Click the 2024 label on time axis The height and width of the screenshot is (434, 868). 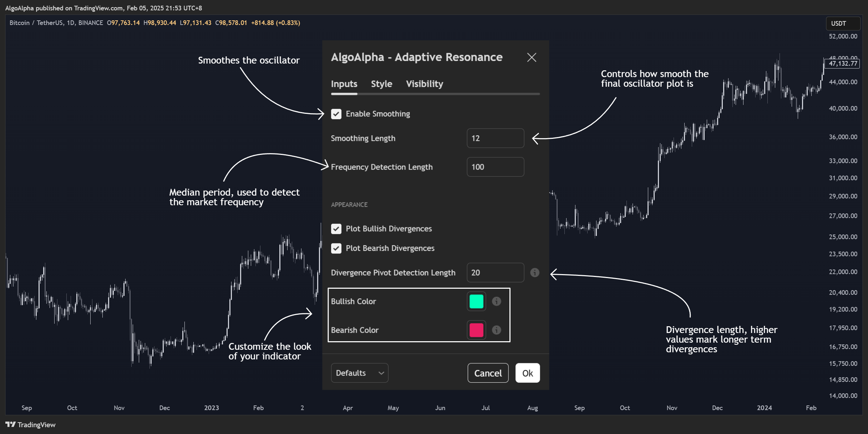(764, 408)
